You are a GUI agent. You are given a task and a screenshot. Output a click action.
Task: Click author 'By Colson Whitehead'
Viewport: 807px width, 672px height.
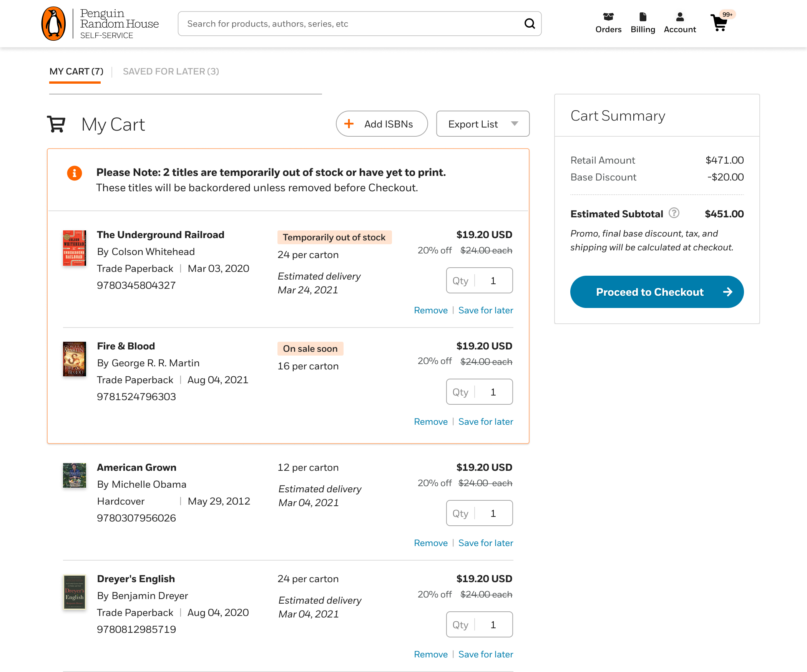click(x=146, y=252)
